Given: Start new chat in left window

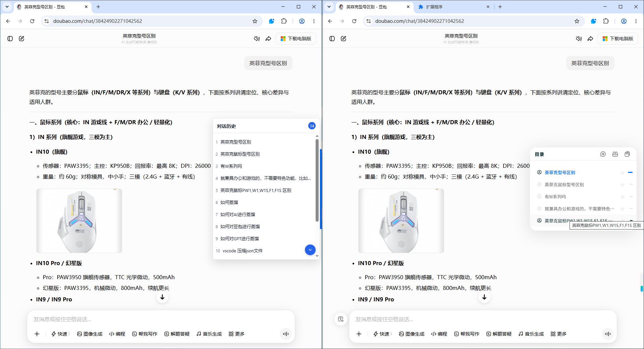Looking at the screenshot, I should (21, 39).
